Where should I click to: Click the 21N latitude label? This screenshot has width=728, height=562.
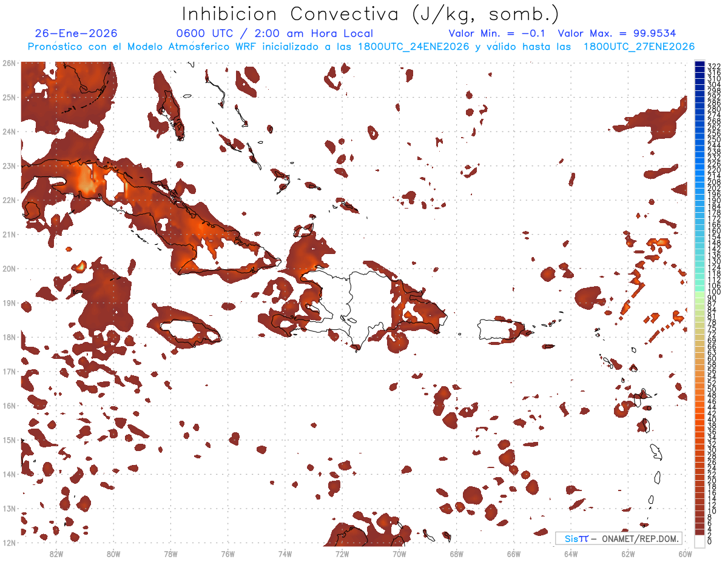tap(9, 234)
